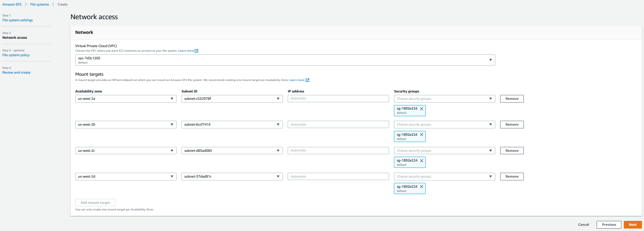Open security groups dropdown for us-west-2b row
The height and width of the screenshot is (231, 644).
pos(444,125)
